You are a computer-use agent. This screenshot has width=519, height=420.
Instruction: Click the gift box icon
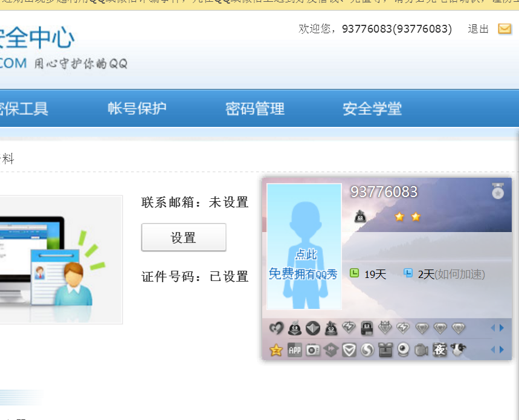point(385,350)
